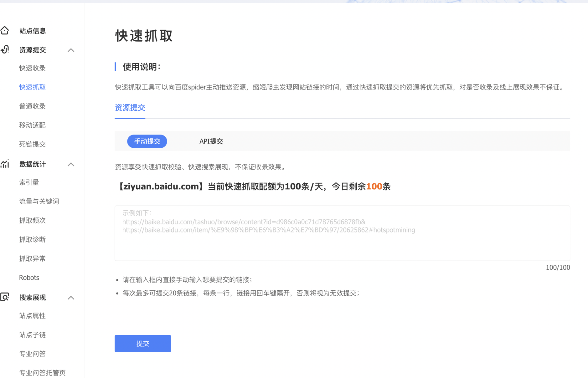Collapse the 搜索展现 sidebar section chevron
This screenshot has width=588, height=378.
71,298
